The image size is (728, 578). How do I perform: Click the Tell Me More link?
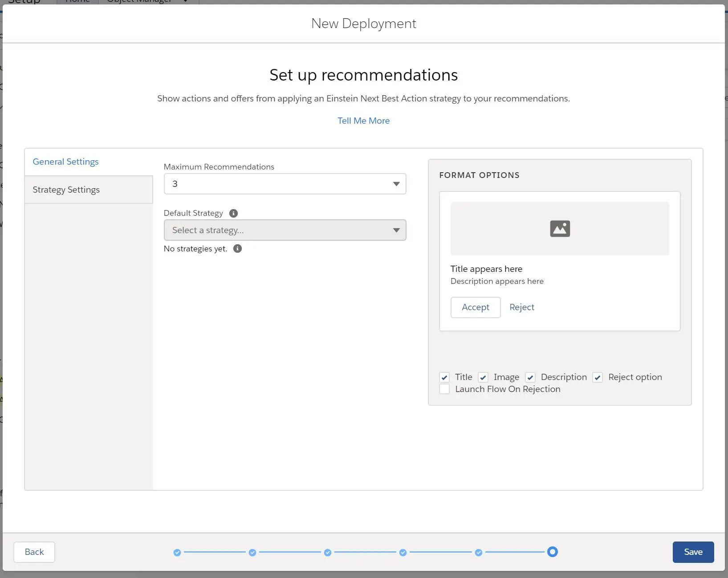tap(363, 121)
